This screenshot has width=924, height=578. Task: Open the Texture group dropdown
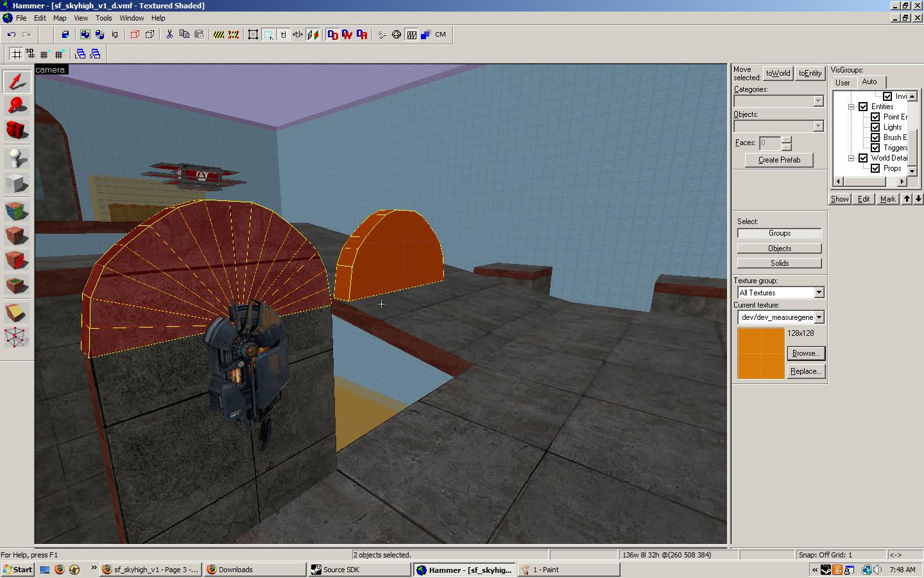point(819,293)
